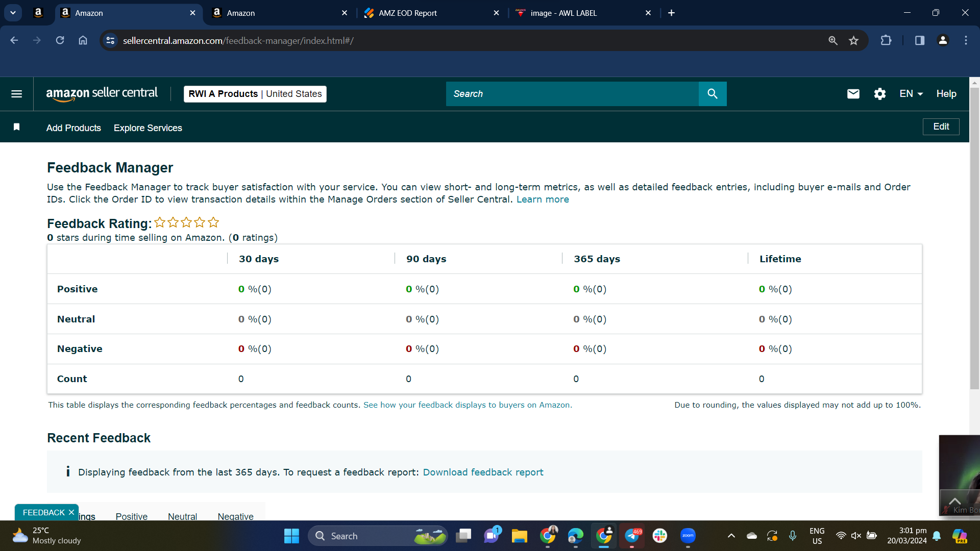Open Telegram taskbar icon with badge
Image resolution: width=980 pixels, height=551 pixels.
pos(632,536)
